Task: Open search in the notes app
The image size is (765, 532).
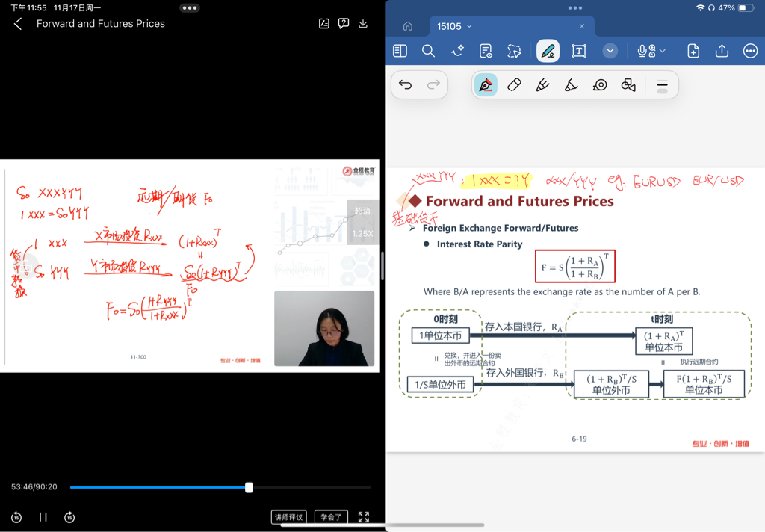Action: (428, 51)
